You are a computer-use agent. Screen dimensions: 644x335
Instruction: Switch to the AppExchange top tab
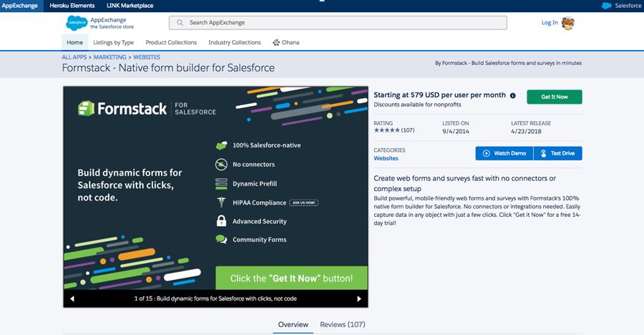click(20, 6)
